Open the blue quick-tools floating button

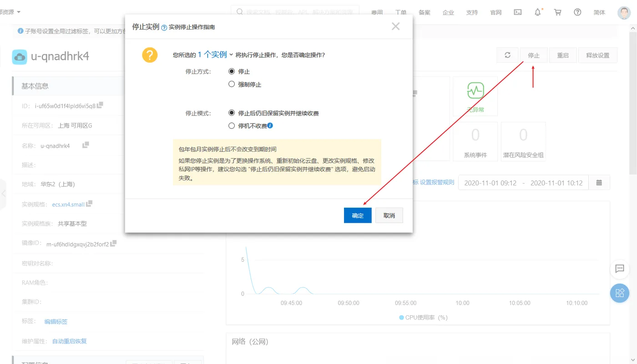pos(620,293)
